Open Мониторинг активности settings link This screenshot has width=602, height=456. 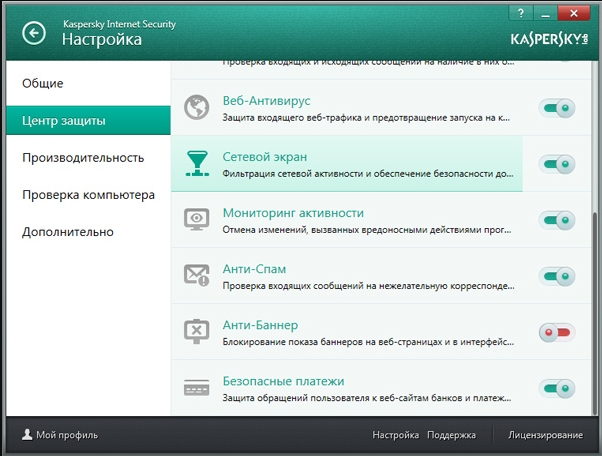point(293,213)
